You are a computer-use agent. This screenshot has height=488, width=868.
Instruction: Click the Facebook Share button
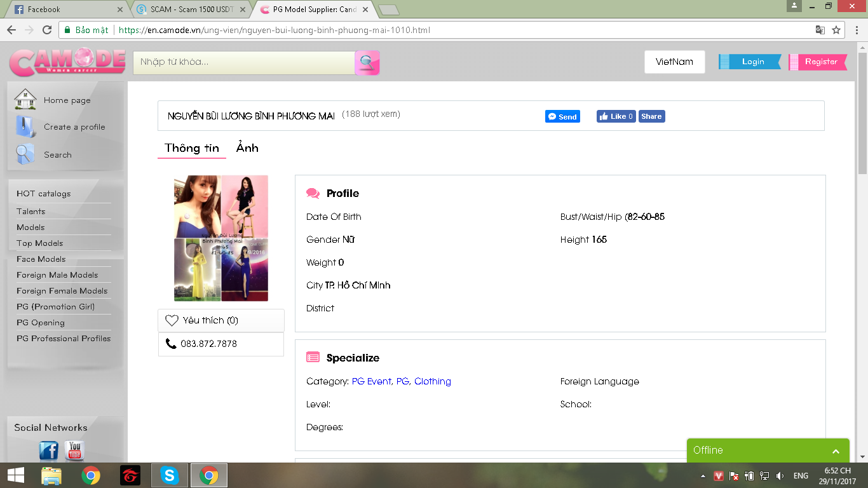pos(651,116)
